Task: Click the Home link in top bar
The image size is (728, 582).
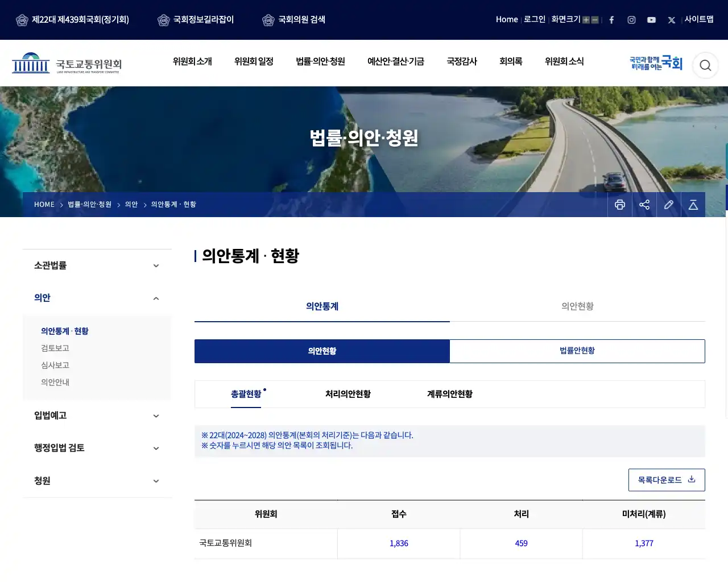Action: pos(507,19)
